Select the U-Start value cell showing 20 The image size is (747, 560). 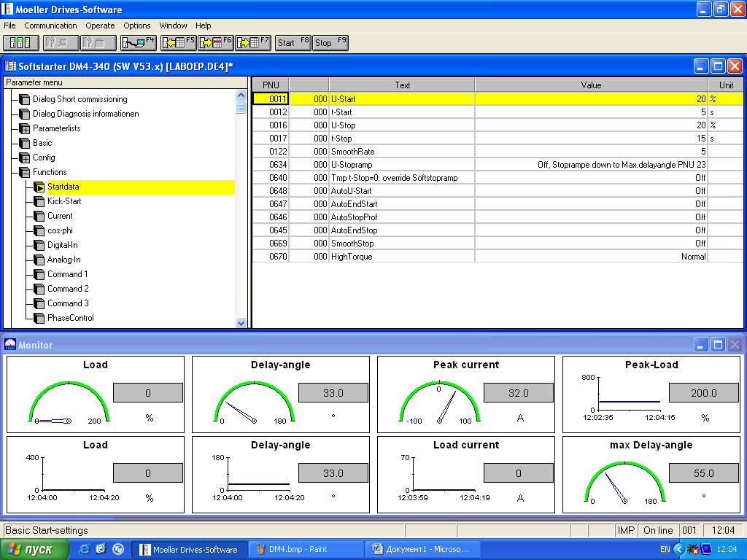(x=591, y=99)
